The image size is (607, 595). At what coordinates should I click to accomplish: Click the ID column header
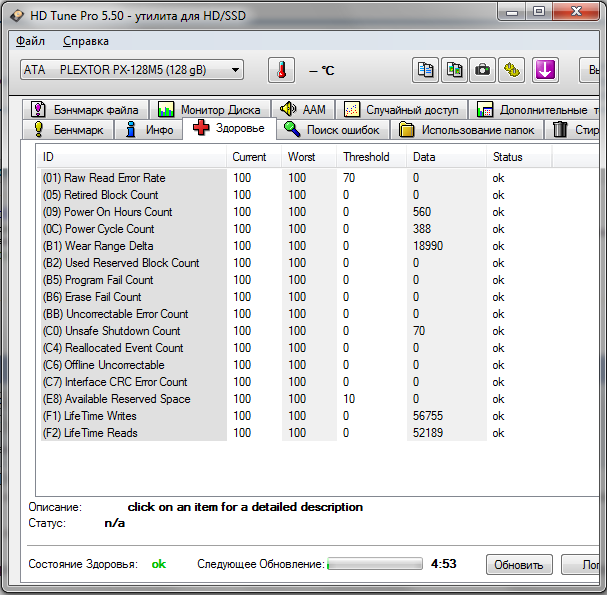[x=132, y=157]
